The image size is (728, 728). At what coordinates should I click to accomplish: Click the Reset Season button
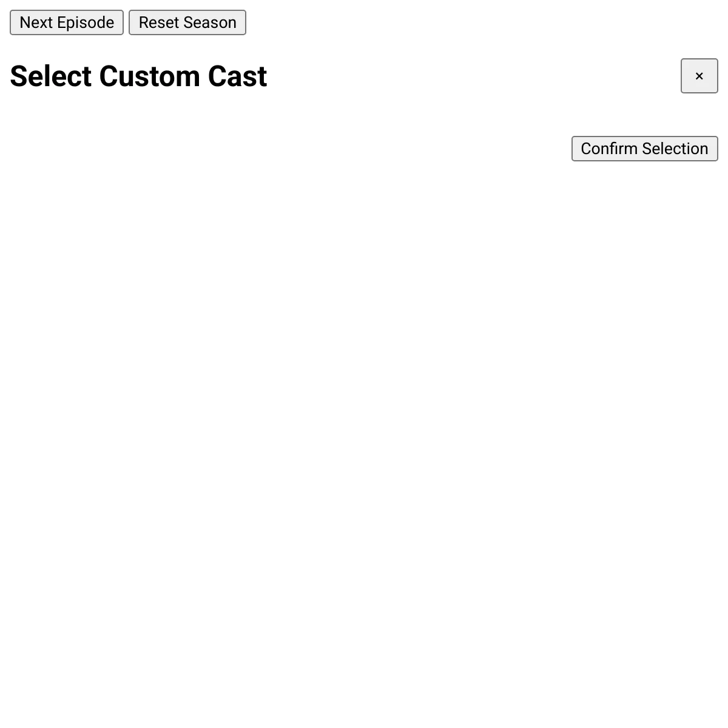(187, 22)
